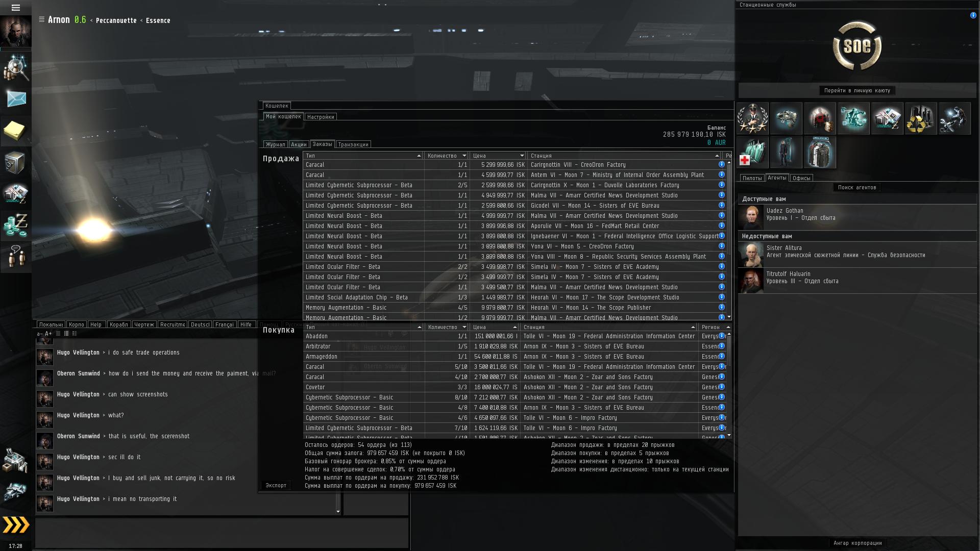
Task: Click the chat window scroll down arrow
Action: click(338, 511)
